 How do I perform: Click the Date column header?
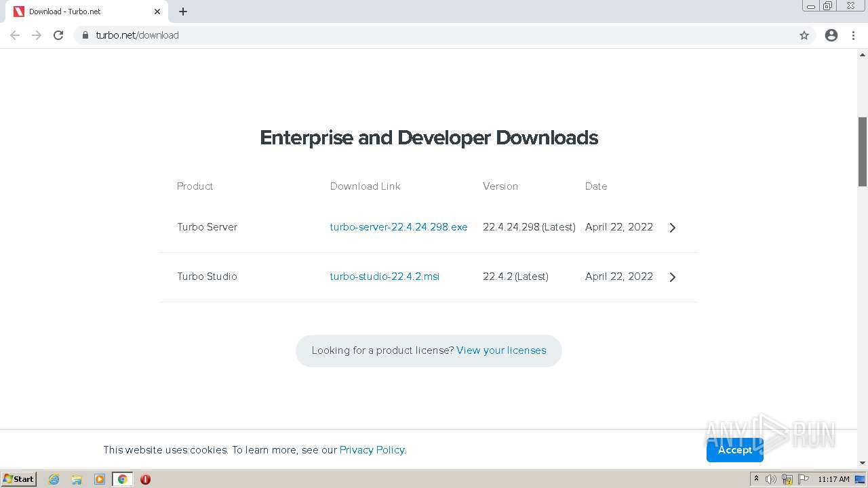tap(596, 186)
